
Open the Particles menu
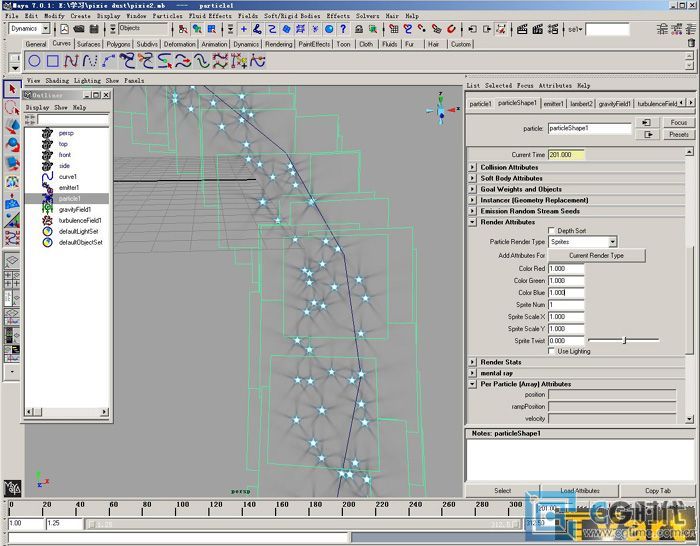[167, 16]
